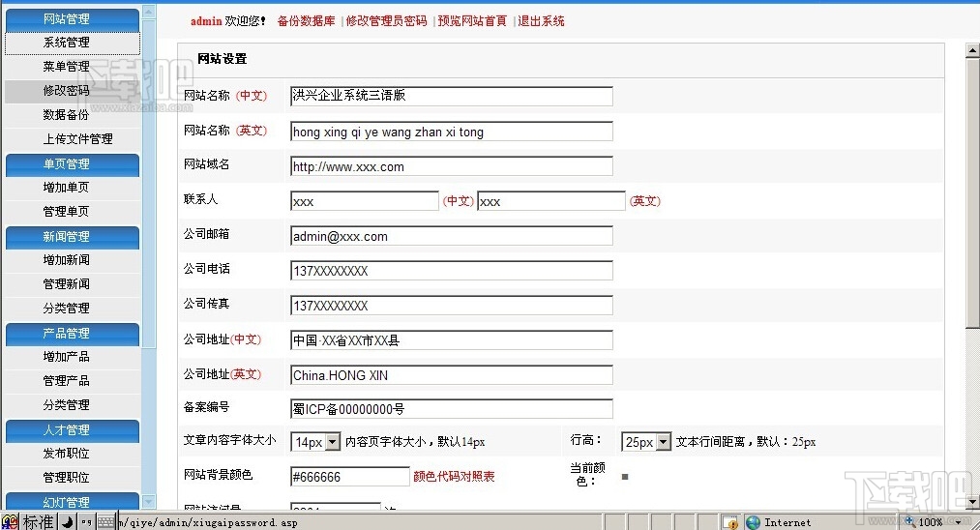
Task: Select 修改密码 in the sidebar
Action: [x=73, y=91]
